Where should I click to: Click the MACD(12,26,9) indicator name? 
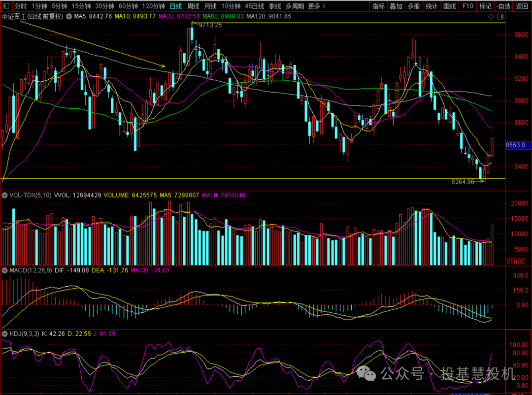point(31,270)
